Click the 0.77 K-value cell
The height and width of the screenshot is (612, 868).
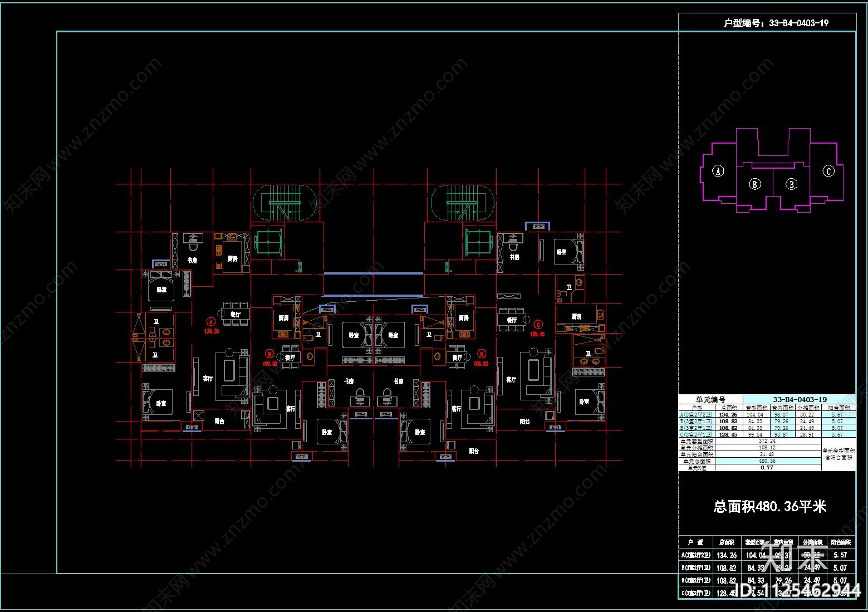coord(768,467)
